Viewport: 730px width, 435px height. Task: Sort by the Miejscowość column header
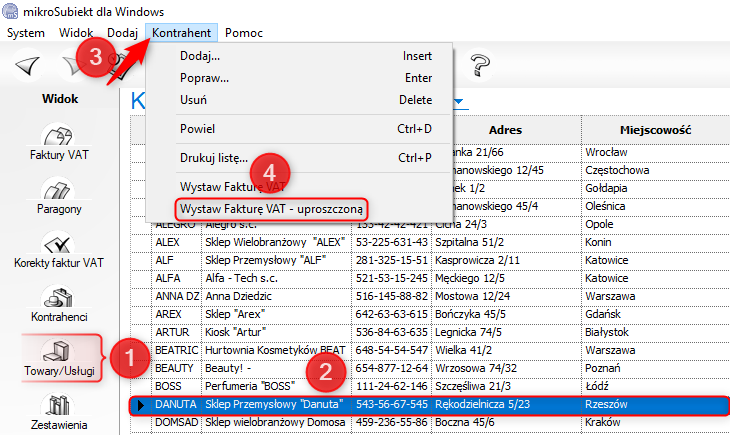click(x=656, y=130)
